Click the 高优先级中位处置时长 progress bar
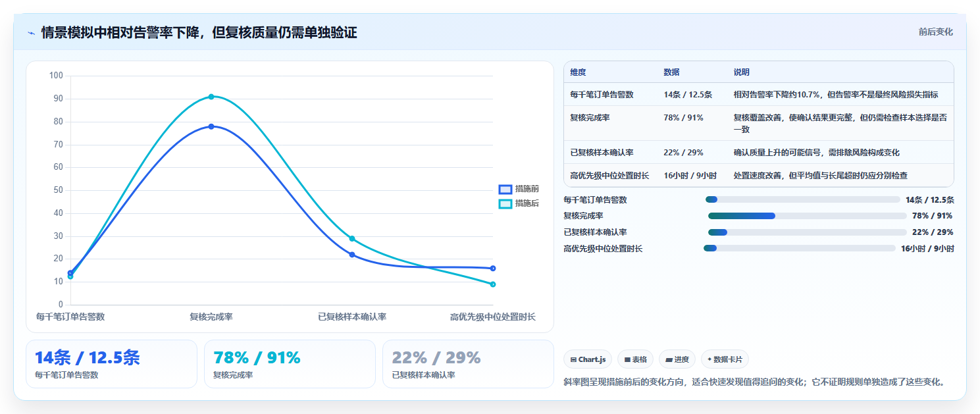The width and height of the screenshot is (980, 414). pos(799,248)
